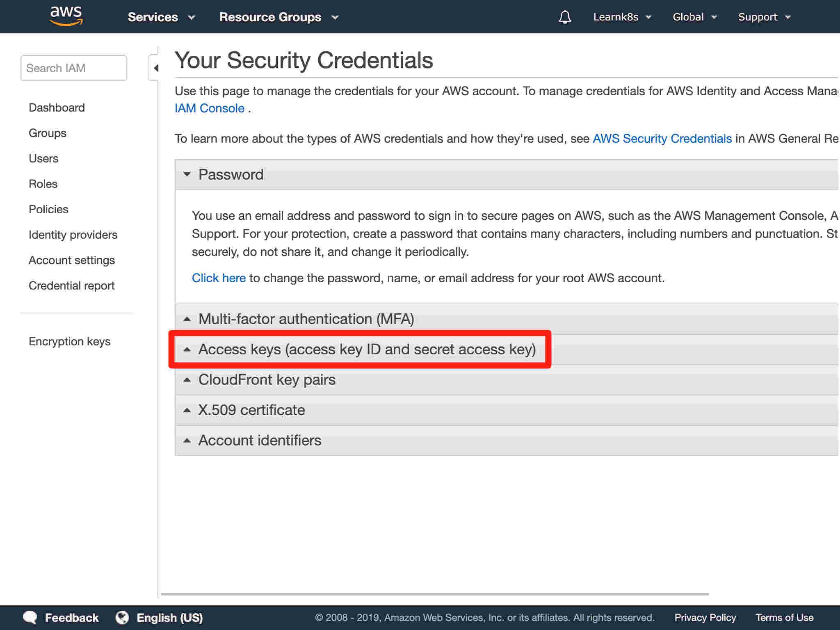Image resolution: width=840 pixels, height=630 pixels.
Task: Open the Support menu
Action: pyautogui.click(x=765, y=17)
